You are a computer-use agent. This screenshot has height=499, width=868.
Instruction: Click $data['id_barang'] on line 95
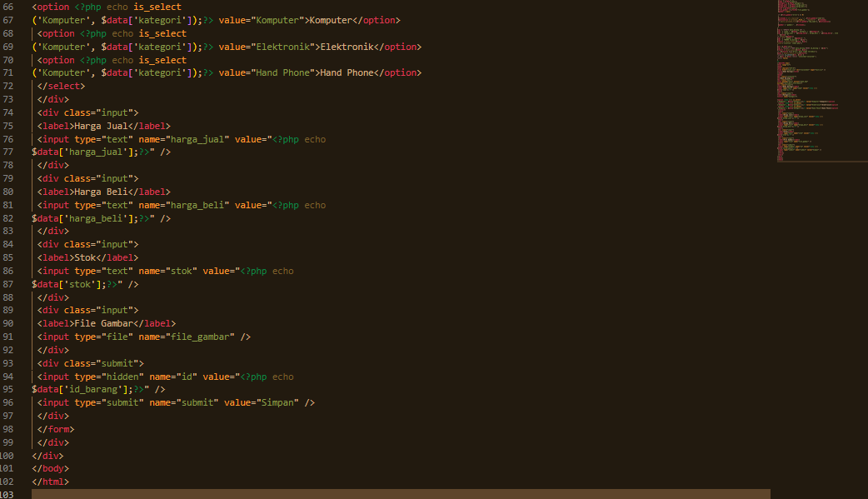[80, 390]
